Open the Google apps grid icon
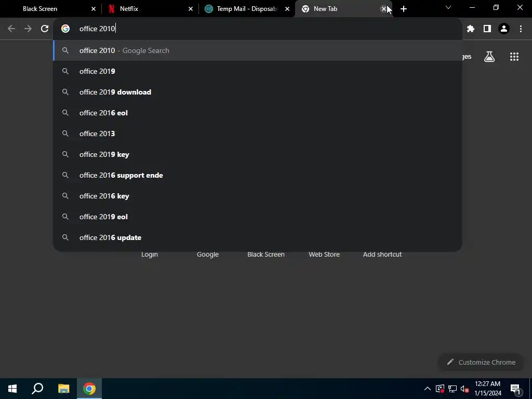Screen dimensions: 532x399 coord(514,57)
